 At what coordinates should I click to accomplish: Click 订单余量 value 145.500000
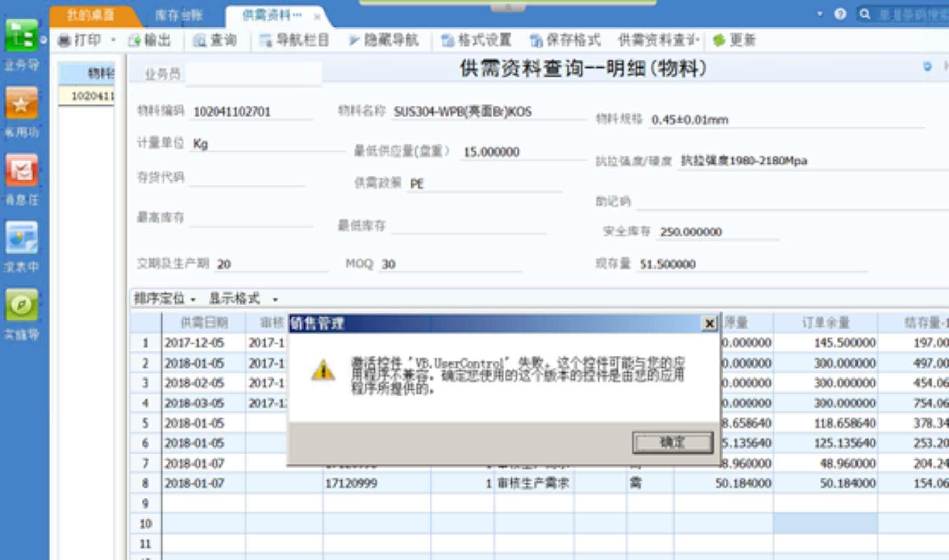pyautogui.click(x=826, y=343)
